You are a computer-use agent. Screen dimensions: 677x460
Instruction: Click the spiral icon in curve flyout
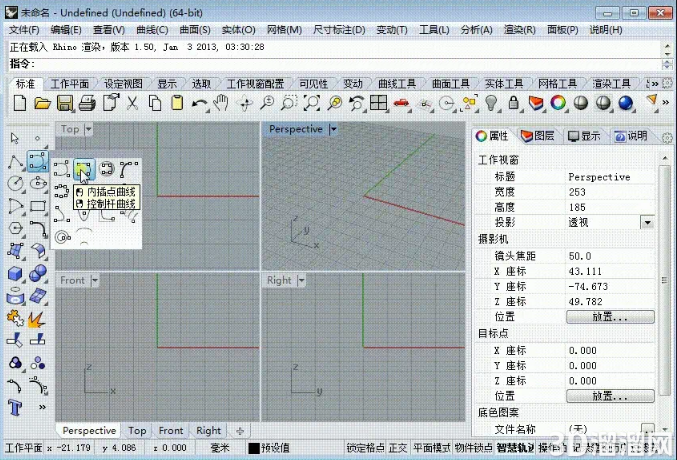[x=63, y=237]
